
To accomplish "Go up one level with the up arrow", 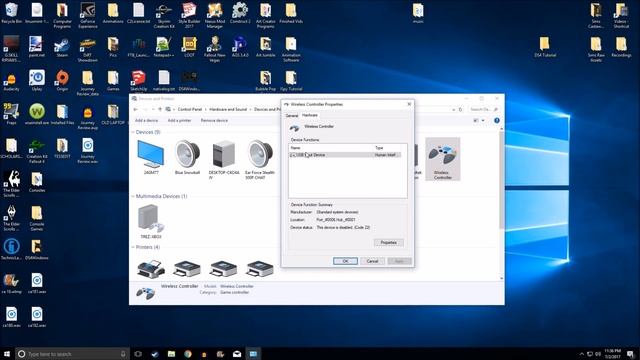I will (160, 109).
